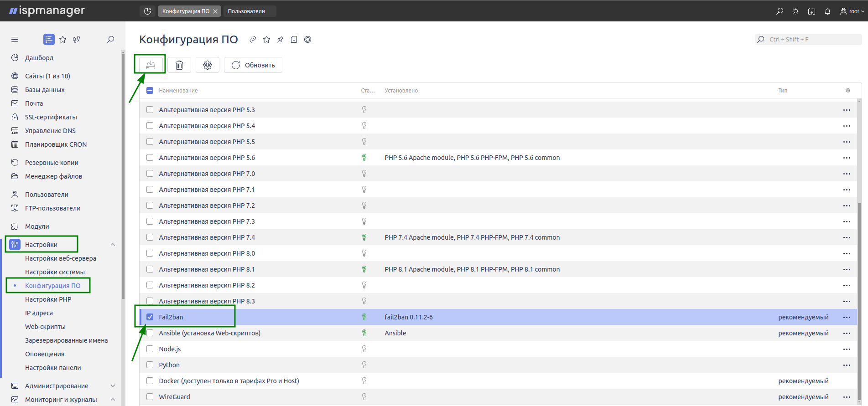868x406 pixels.
Task: Open Сайты (1 из 10) in sidebar
Action: (47, 76)
